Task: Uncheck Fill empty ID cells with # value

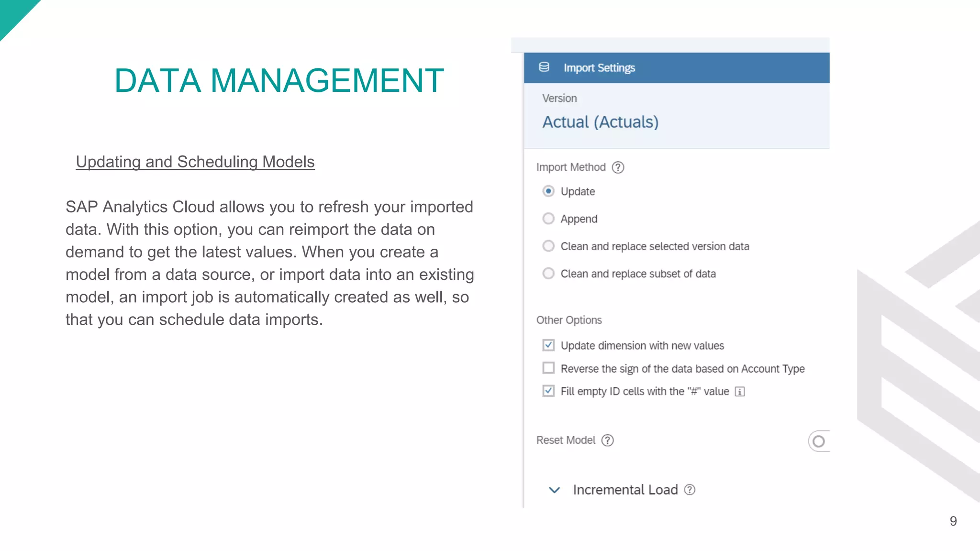Action: (548, 391)
